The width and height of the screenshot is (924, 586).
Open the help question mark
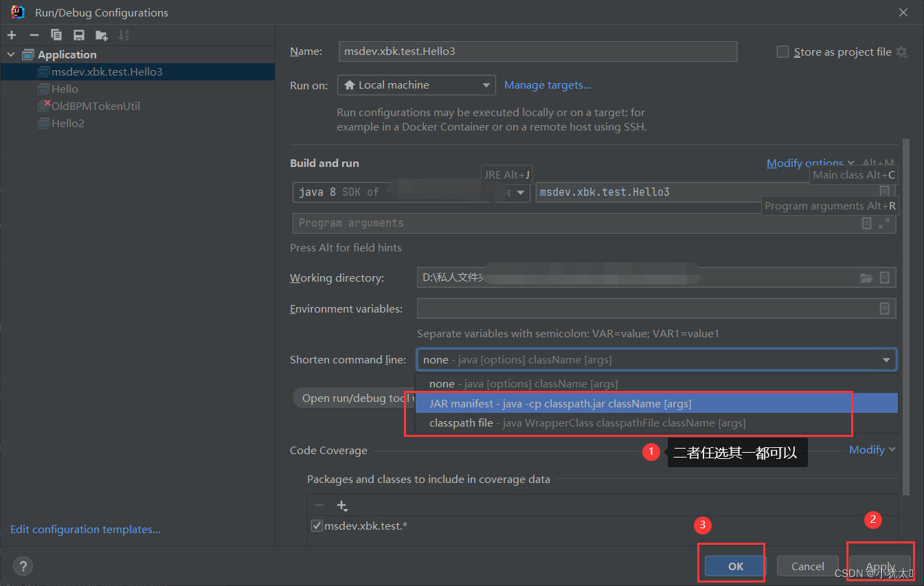[23, 566]
